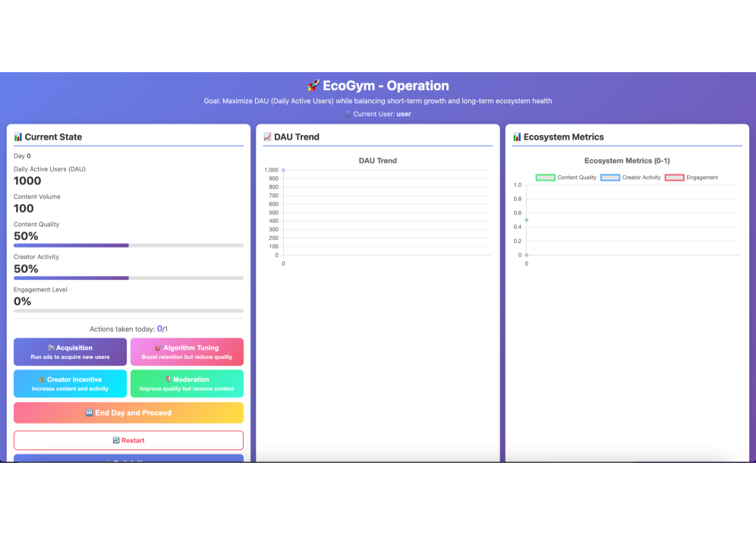The width and height of the screenshot is (756, 535).
Task: Click the refresh icon in Restart button
Action: pyautogui.click(x=116, y=440)
